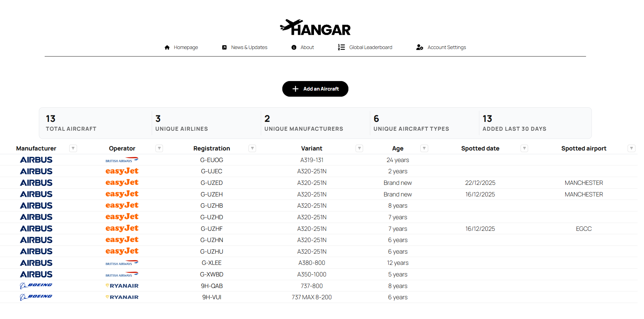
Task: Click the Global Leaderboard ranking icon
Action: pyautogui.click(x=341, y=47)
